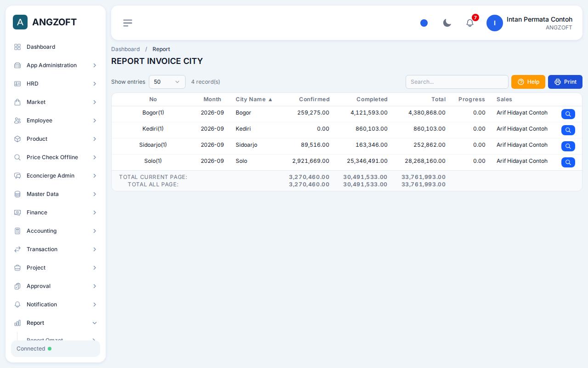Click the orange Help button

pyautogui.click(x=528, y=82)
